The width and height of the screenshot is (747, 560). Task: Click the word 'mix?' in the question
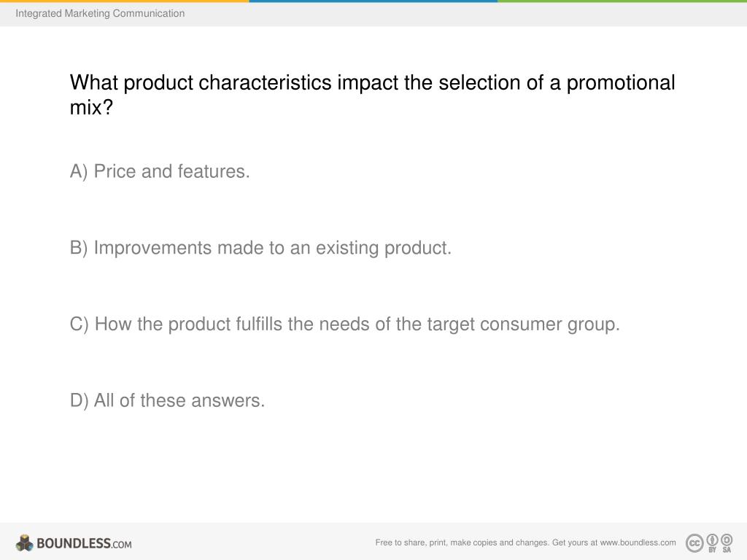[91, 107]
